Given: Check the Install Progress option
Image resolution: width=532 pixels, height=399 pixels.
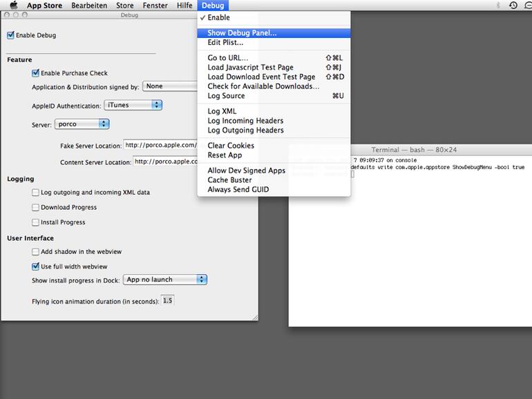Looking at the screenshot, I should (35, 222).
